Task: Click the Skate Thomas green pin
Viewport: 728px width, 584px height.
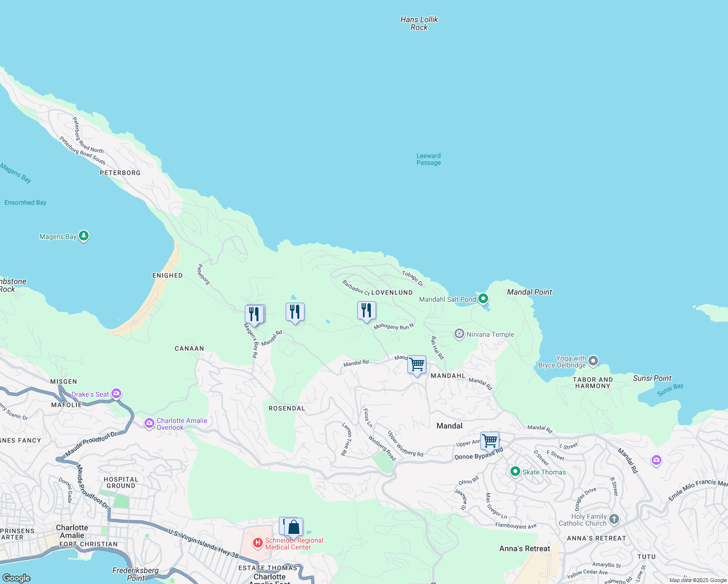Action: 514,472
